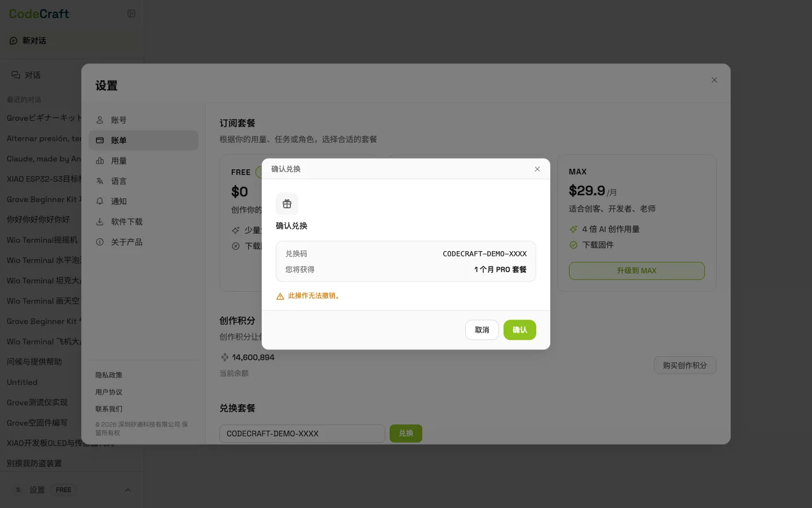812x508 pixels.
Task: Confirm redemption with the green 确认 button
Action: (x=519, y=330)
